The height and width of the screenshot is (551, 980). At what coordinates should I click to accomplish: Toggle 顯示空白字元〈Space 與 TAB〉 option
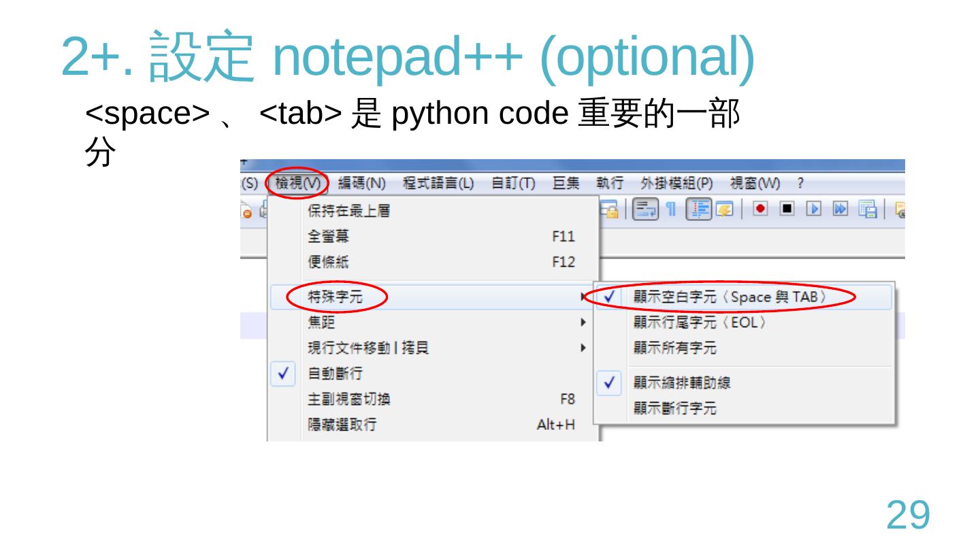(743, 297)
